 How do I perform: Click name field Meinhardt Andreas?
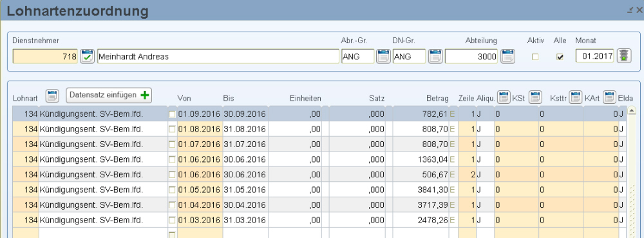tap(218, 57)
